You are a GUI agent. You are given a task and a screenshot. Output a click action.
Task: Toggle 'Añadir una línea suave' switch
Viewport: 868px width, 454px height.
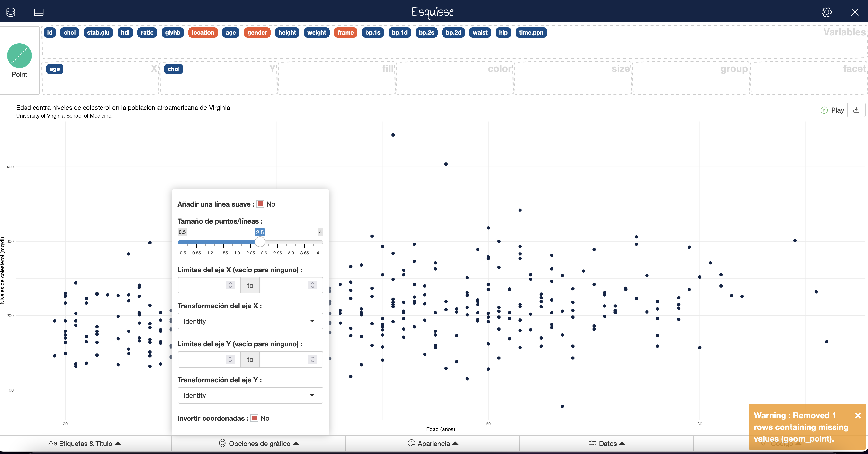click(x=260, y=204)
